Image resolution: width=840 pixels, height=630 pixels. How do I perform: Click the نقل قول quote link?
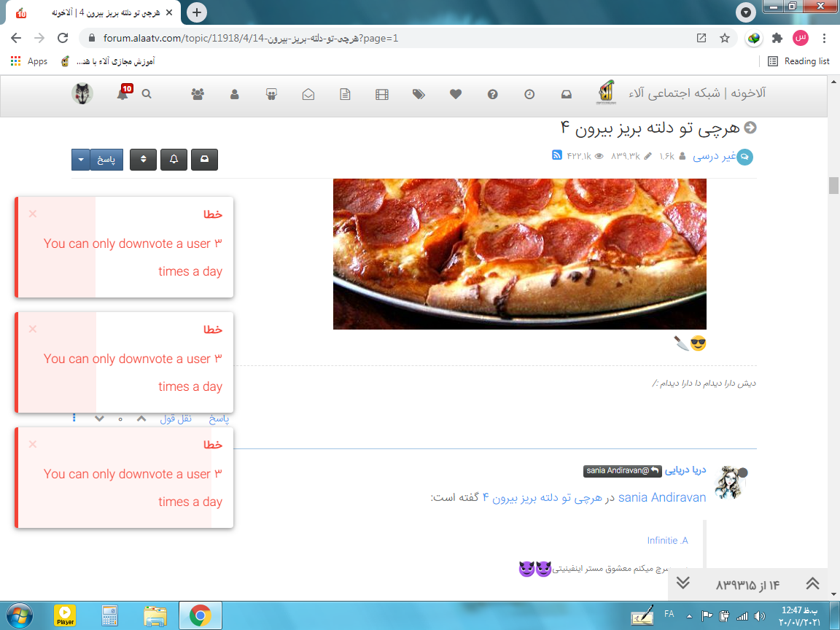[x=176, y=419]
